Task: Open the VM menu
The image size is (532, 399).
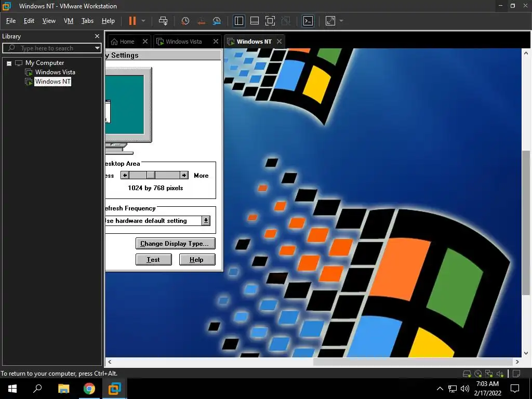Action: pos(69,21)
